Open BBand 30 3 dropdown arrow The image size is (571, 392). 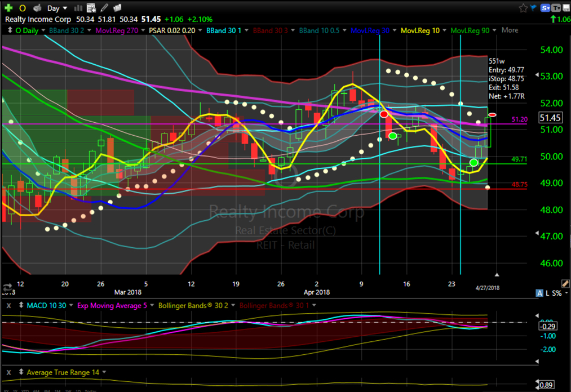[293, 30]
